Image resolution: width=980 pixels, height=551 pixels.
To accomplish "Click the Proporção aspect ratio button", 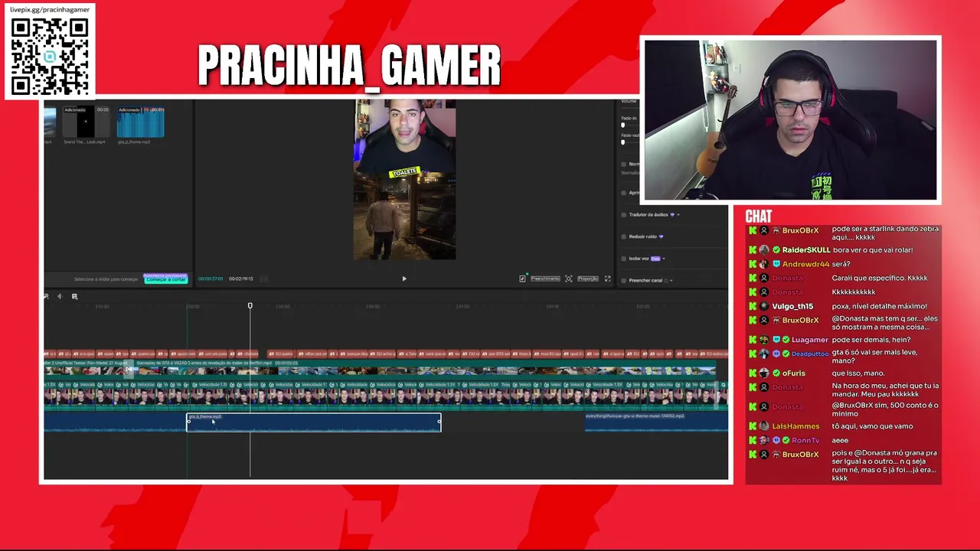I will pyautogui.click(x=588, y=279).
